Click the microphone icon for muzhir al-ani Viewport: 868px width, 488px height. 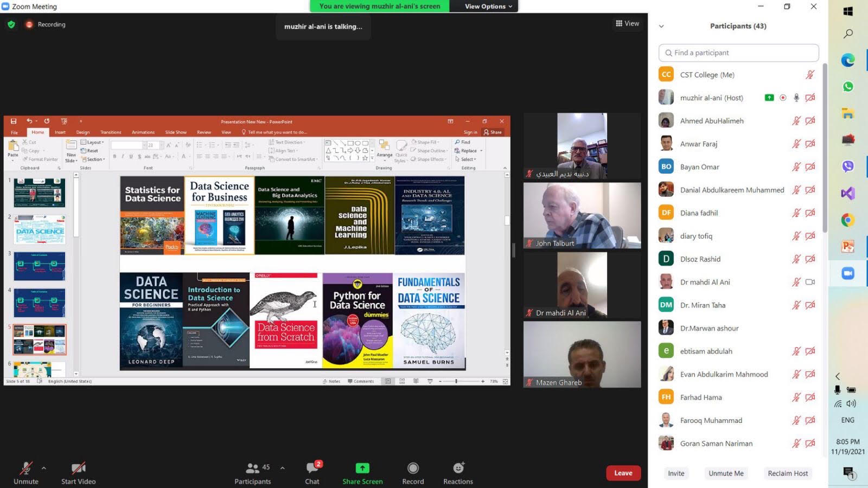796,98
